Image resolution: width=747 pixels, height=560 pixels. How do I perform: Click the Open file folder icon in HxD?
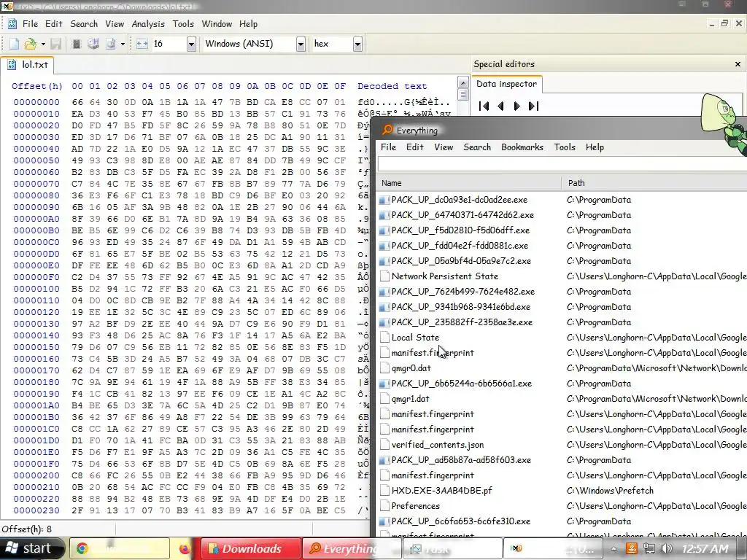coord(30,44)
